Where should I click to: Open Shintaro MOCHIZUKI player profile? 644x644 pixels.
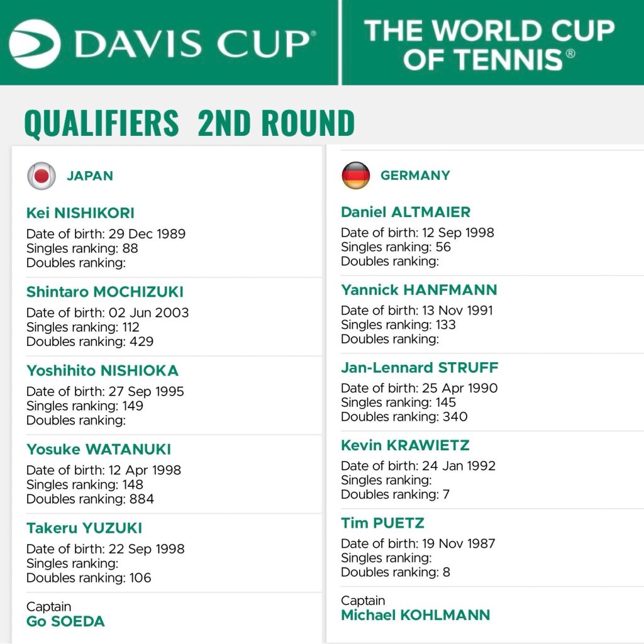(x=105, y=292)
